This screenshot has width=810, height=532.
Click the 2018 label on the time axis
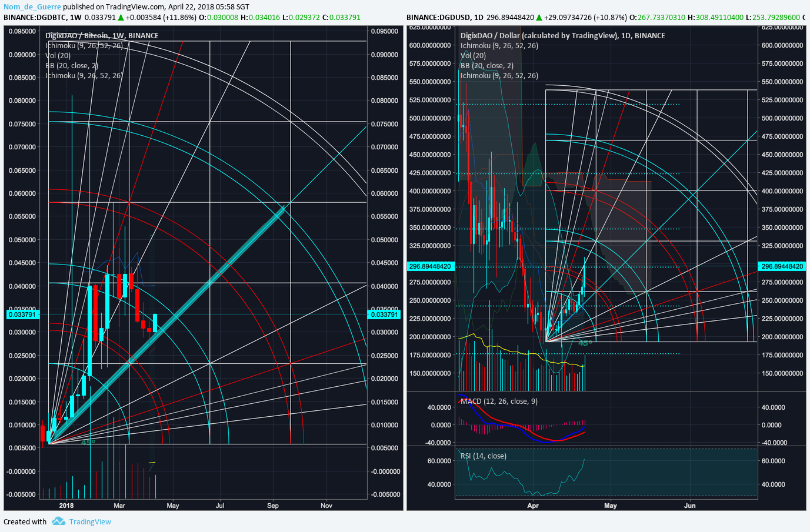tap(66, 506)
